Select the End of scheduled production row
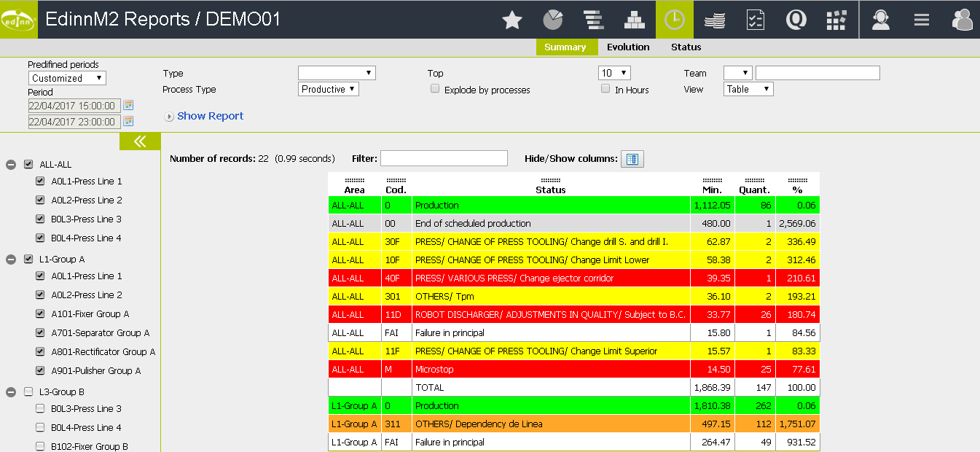 (x=574, y=224)
